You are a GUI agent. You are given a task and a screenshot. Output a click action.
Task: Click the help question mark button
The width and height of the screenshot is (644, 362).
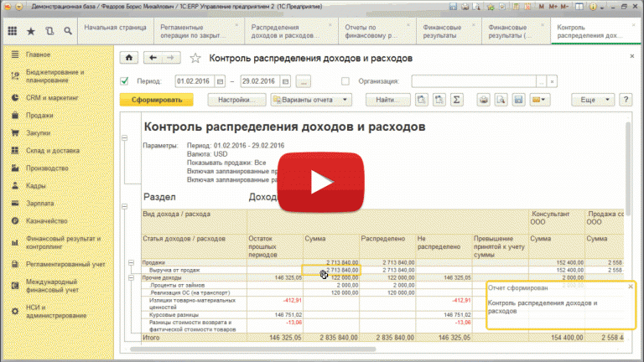point(626,100)
